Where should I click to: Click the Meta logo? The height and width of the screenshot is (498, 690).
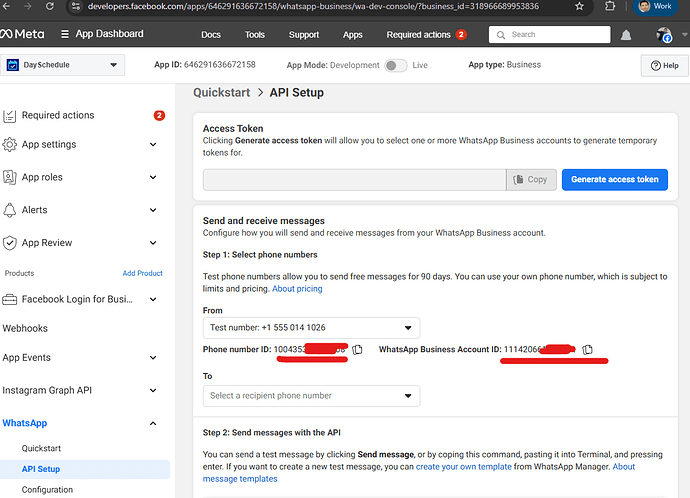click(x=22, y=34)
